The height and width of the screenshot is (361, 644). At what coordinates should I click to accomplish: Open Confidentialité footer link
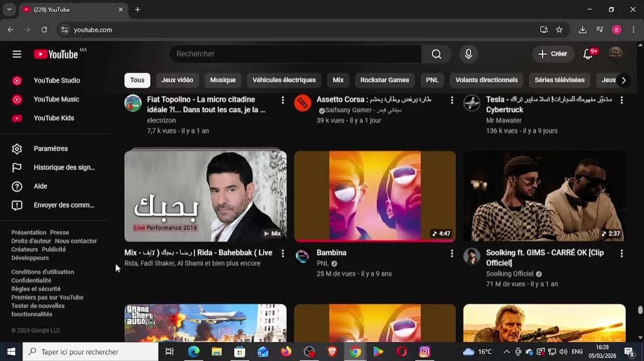pos(31,281)
